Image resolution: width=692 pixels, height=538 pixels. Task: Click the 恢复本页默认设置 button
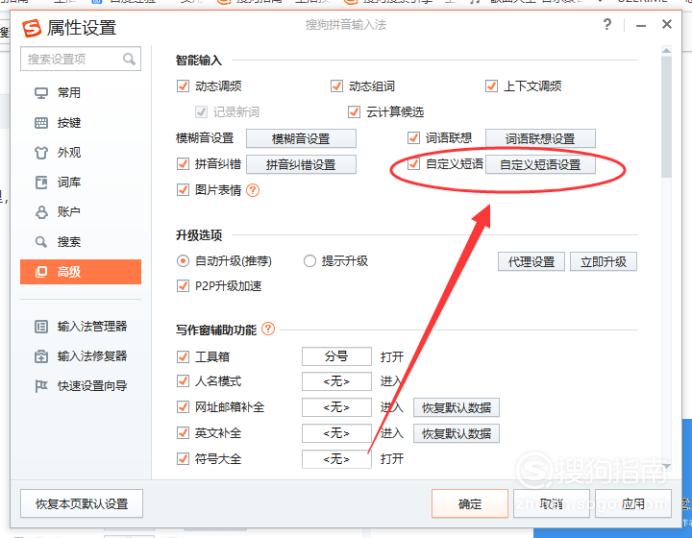pos(82,504)
